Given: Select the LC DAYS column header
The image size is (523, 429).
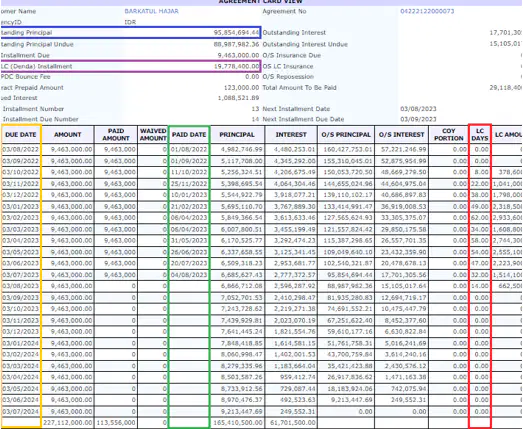Looking at the screenshot, I should tap(480, 134).
